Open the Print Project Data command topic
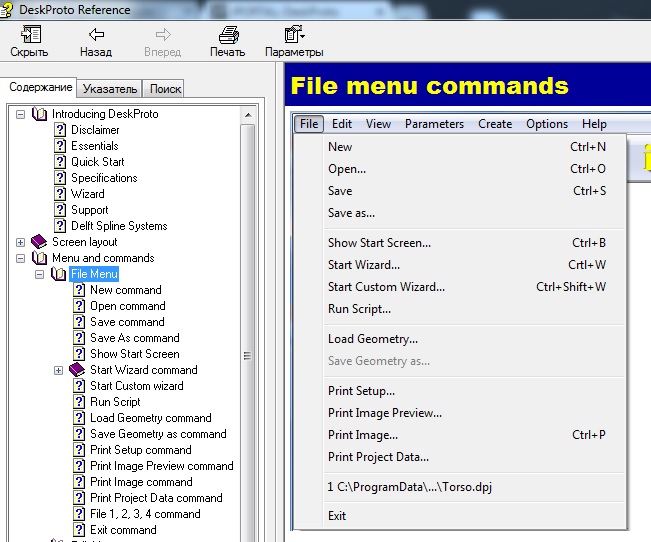 156,498
